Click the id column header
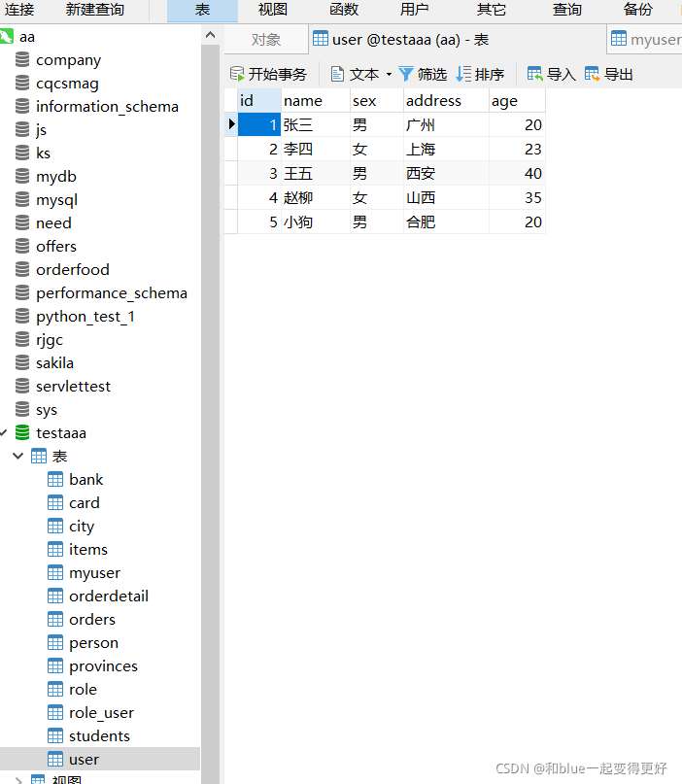Viewport: 682px width, 784px height. click(259, 101)
